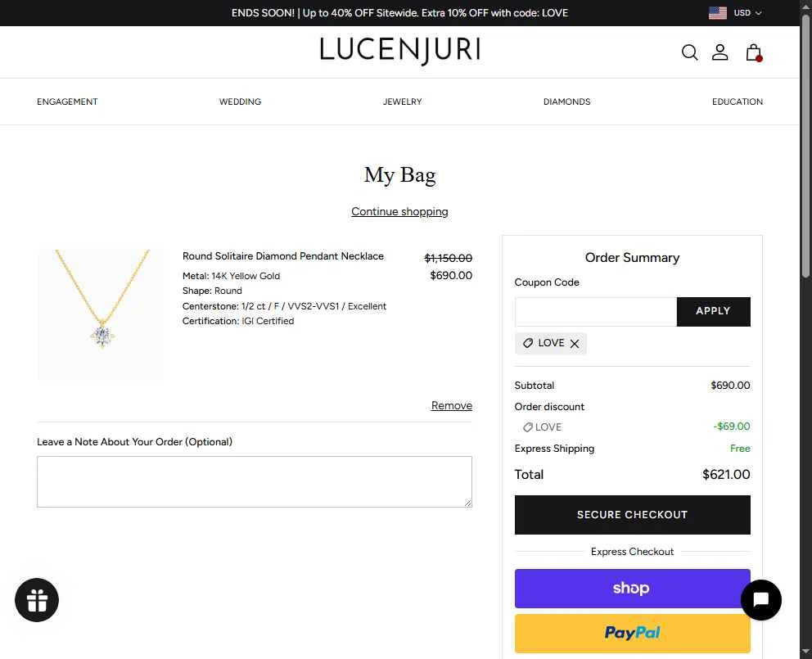
Task: Click Remove for the pendant necklace
Action: [x=452, y=406]
